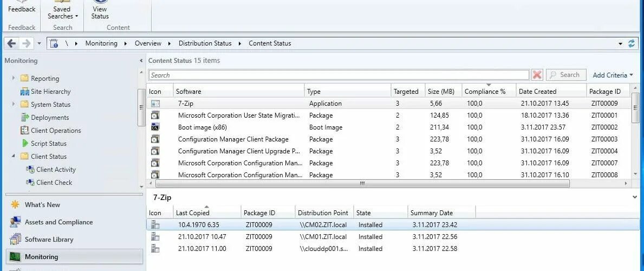Click the Search button

click(566, 75)
